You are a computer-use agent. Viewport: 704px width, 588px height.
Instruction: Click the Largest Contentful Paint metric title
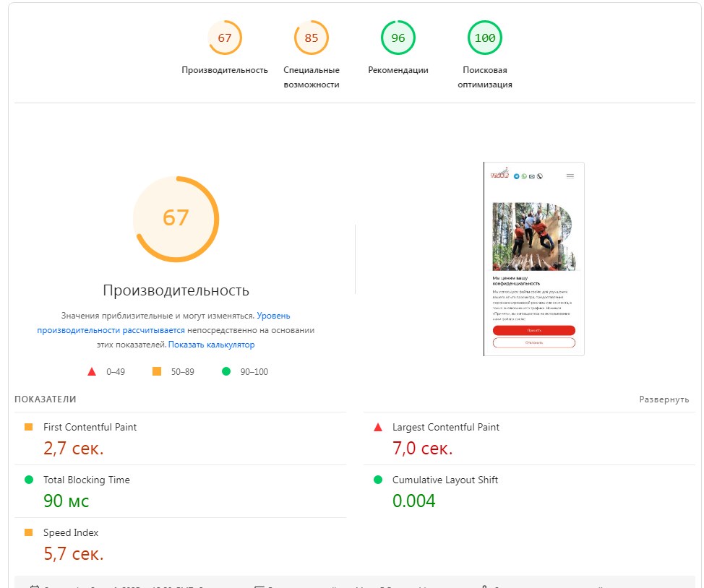click(x=445, y=428)
